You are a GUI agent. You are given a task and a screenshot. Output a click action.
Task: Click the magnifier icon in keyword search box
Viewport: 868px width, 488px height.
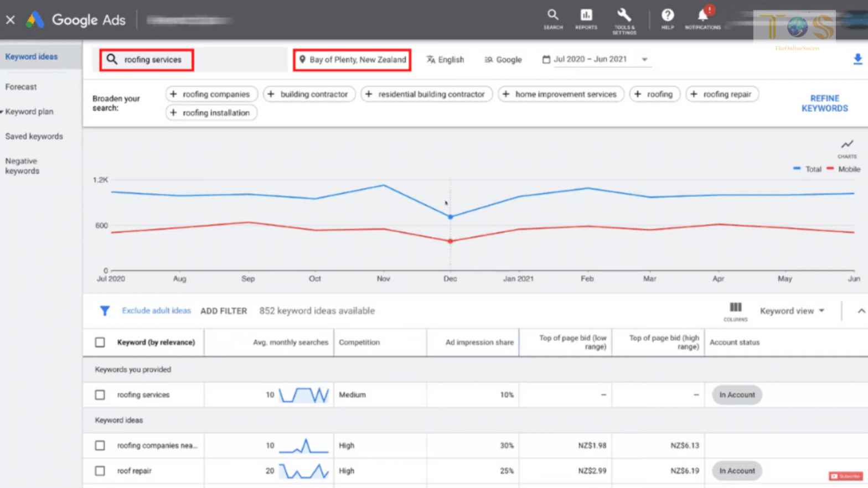click(x=112, y=59)
